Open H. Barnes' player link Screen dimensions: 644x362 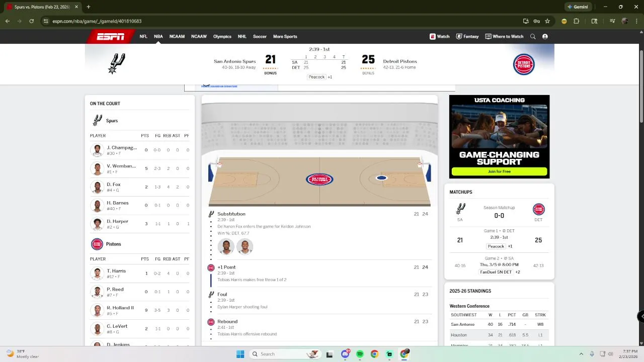click(x=118, y=203)
